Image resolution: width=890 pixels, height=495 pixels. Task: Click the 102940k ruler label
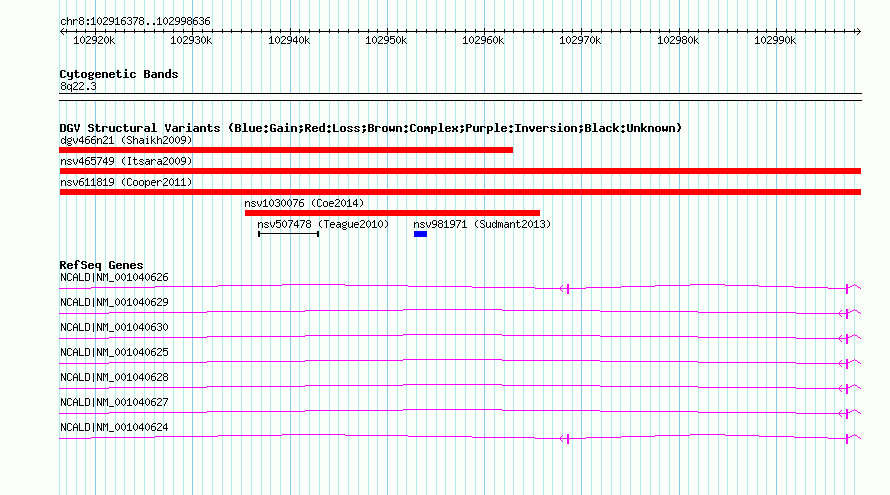[x=289, y=40]
